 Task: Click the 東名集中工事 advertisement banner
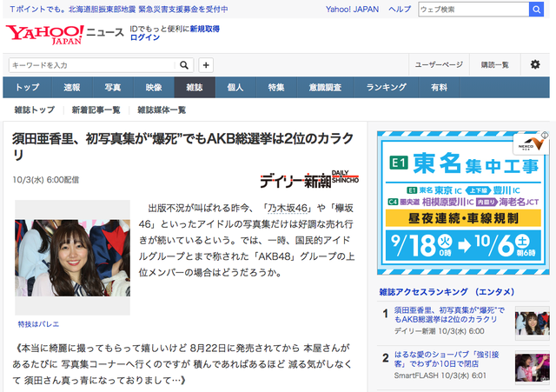(463, 203)
